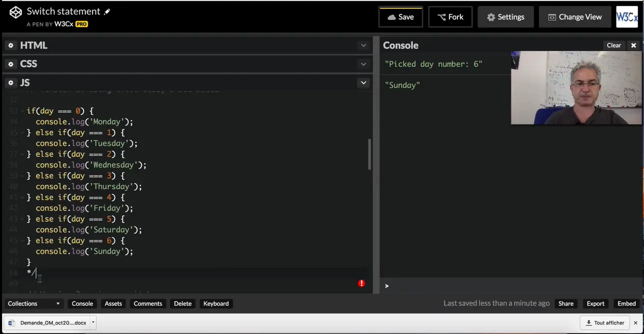Toggle the Console panel button
The image size is (644, 334).
pyautogui.click(x=82, y=303)
